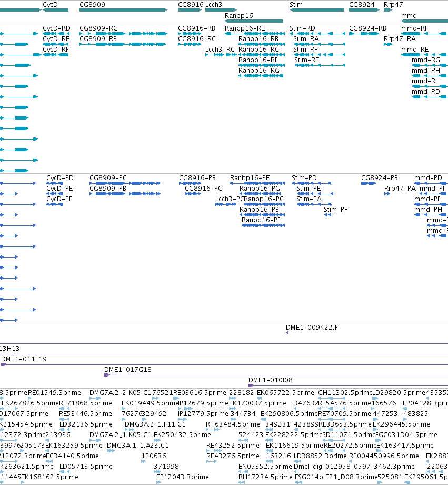Select transcript Ranbp16-RG
The height and width of the screenshot is (485, 448).
coord(261,76)
